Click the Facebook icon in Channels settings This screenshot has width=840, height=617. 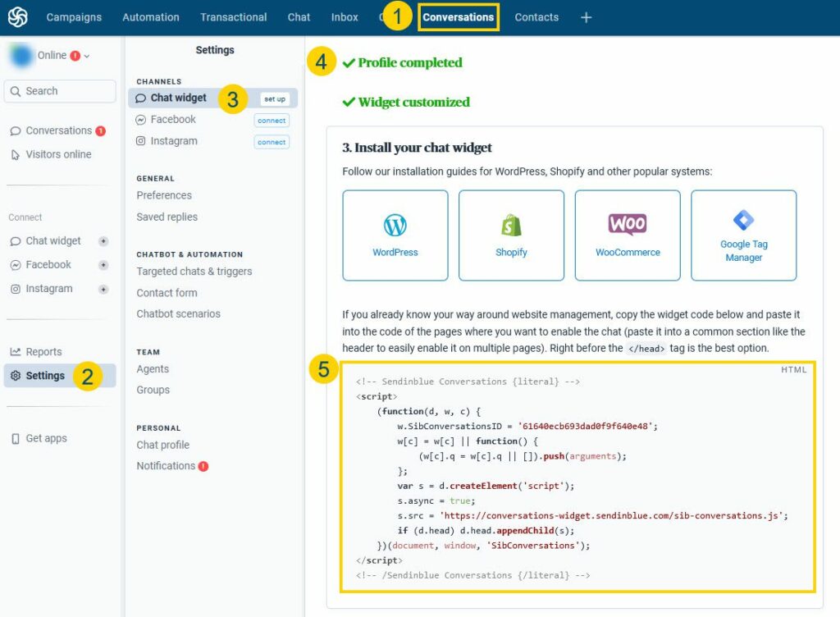click(140, 120)
